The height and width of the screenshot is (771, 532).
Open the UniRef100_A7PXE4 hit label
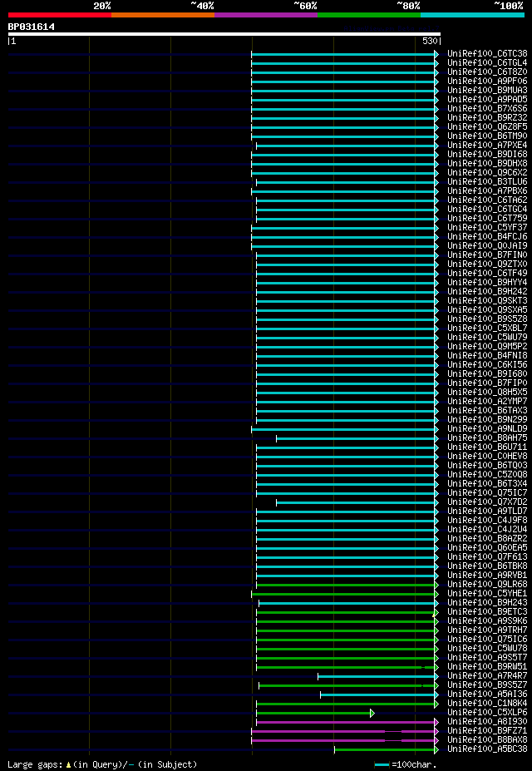[487, 145]
